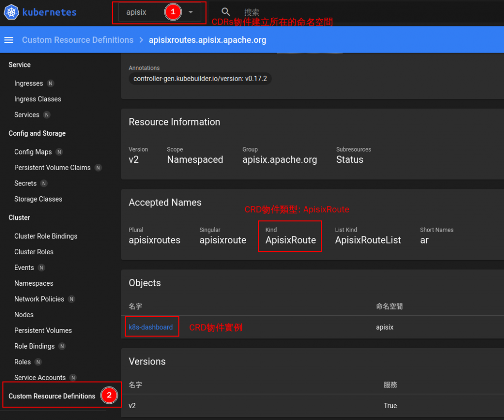This screenshot has width=504, height=420.
Task: Click the N badge beside Ingresses
Action: pyautogui.click(x=51, y=84)
